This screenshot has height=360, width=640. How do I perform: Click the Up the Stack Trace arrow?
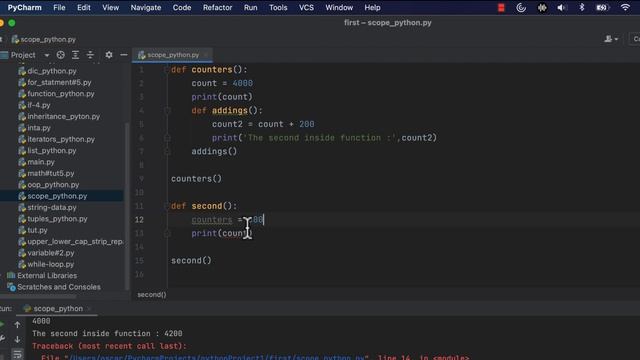pyautogui.click(x=17, y=325)
